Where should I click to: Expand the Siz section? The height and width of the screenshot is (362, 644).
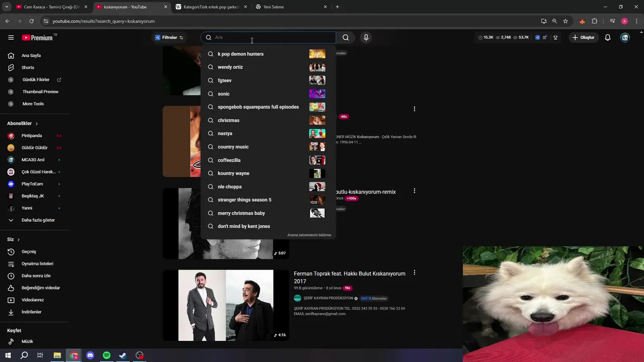pyautogui.click(x=14, y=239)
